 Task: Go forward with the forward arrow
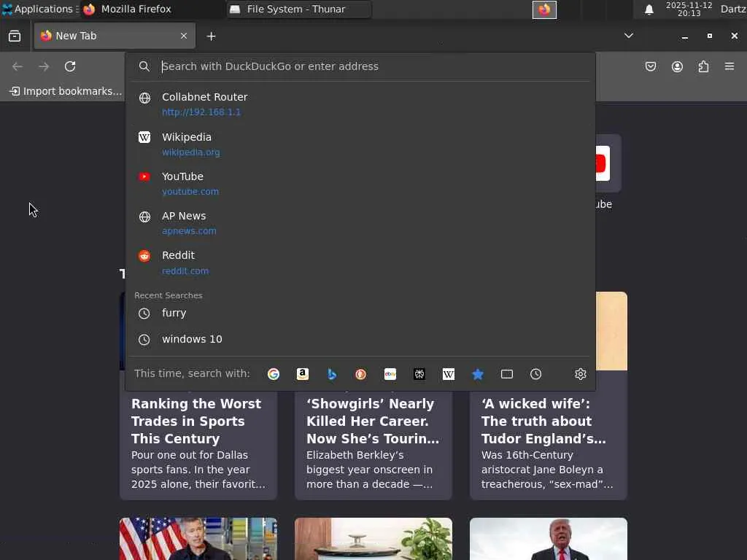coord(44,66)
